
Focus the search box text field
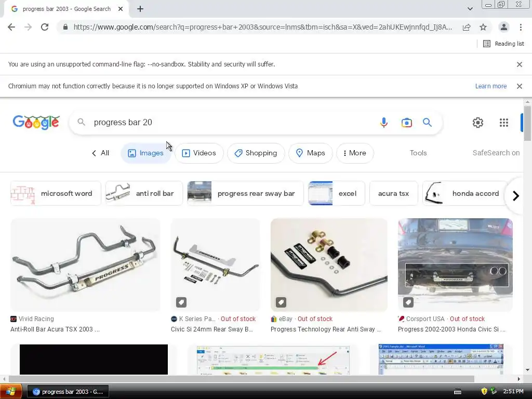click(x=231, y=122)
